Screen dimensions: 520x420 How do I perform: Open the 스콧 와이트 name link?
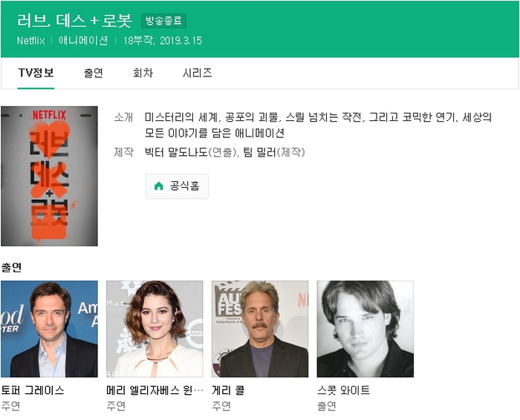coord(343,390)
